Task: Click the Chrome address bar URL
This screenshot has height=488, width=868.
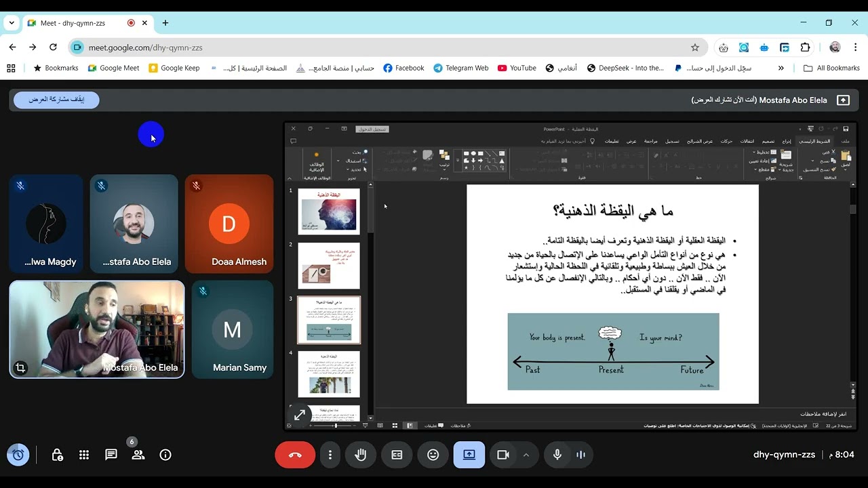Action: click(145, 47)
